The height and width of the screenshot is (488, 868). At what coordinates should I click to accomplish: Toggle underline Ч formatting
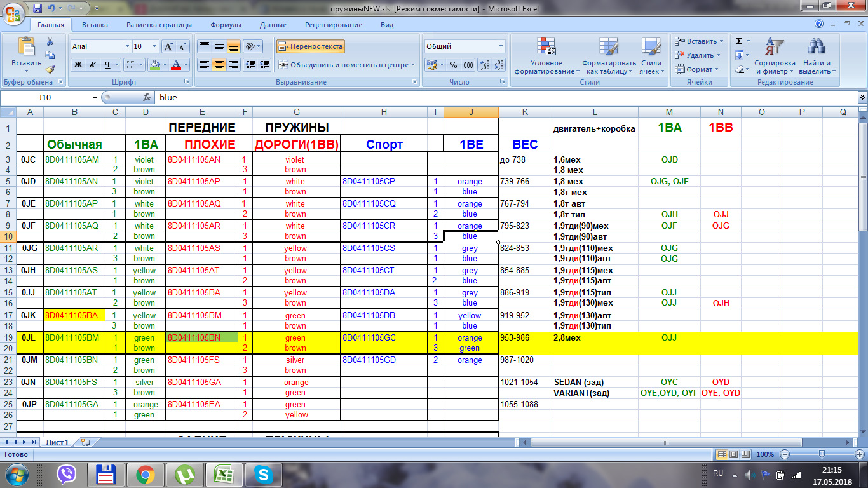coord(107,65)
